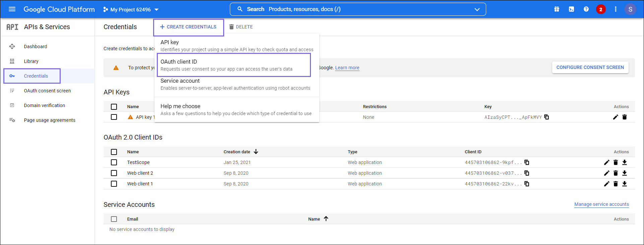Download the TestScope client JSON
The width and height of the screenshot is (644, 245).
point(625,162)
